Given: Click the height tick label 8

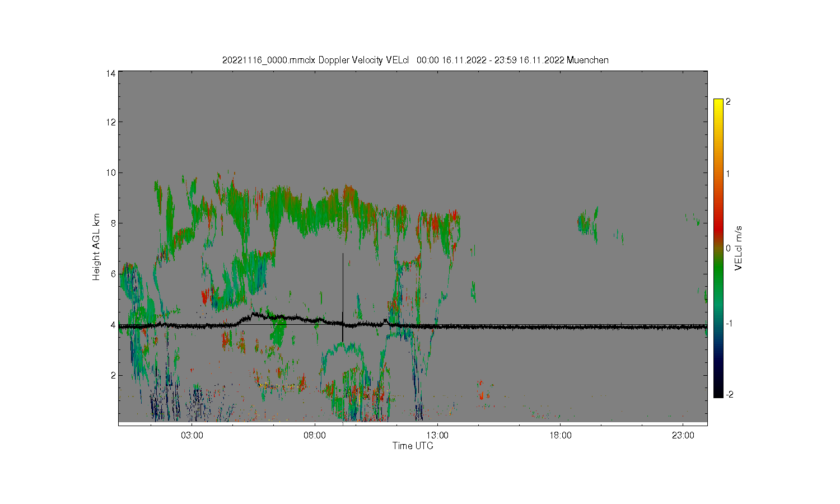Looking at the screenshot, I should [113, 223].
